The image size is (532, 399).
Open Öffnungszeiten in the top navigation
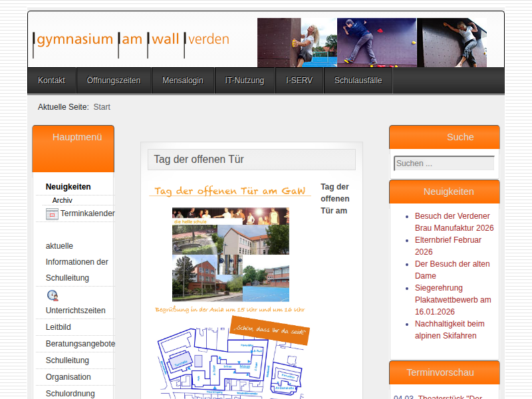tap(113, 80)
